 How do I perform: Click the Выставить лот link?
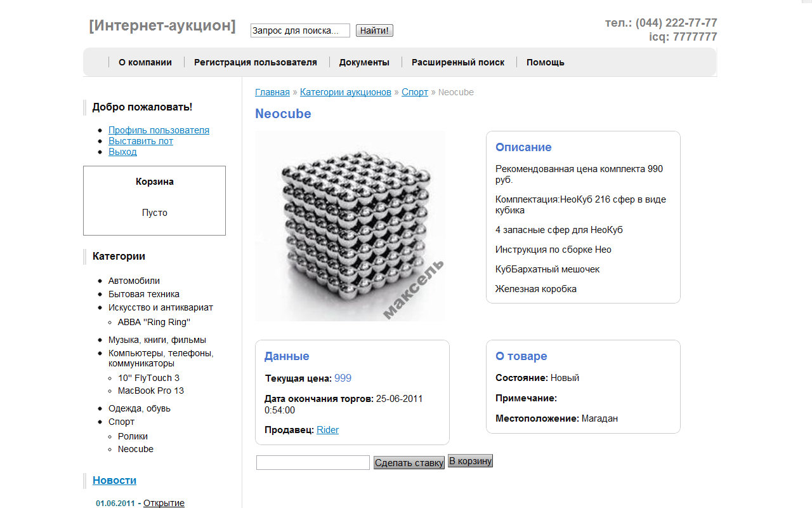(141, 141)
